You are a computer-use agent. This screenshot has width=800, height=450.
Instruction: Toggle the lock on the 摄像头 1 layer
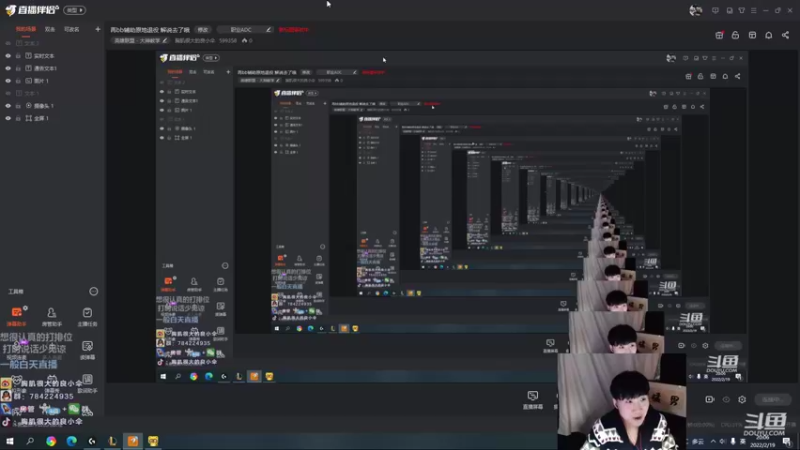pos(18,106)
